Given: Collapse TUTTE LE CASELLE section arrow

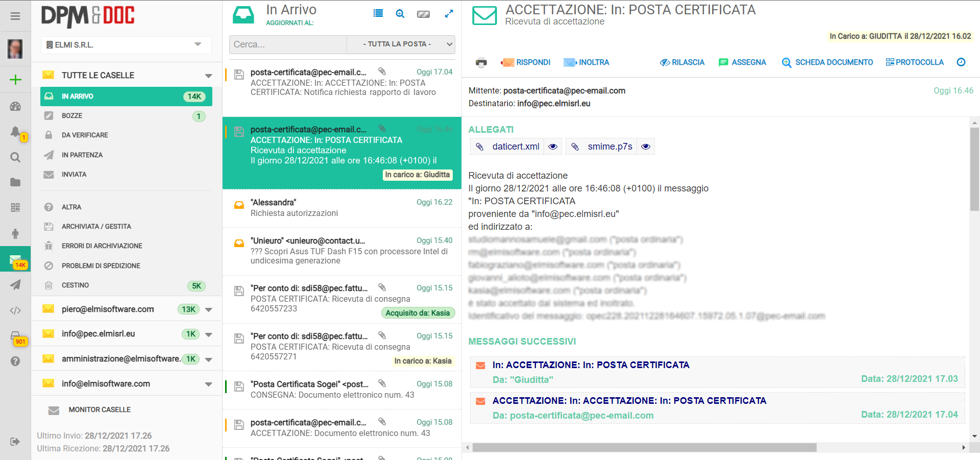Looking at the screenshot, I should (208, 76).
